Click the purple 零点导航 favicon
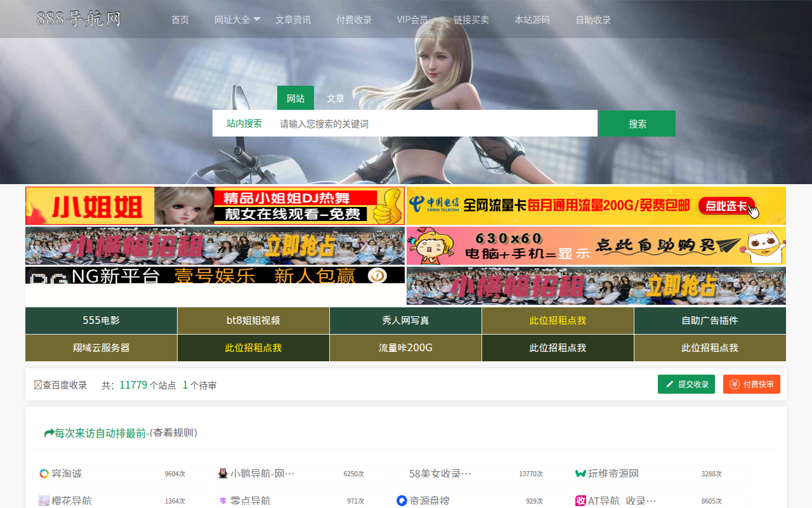 223,501
